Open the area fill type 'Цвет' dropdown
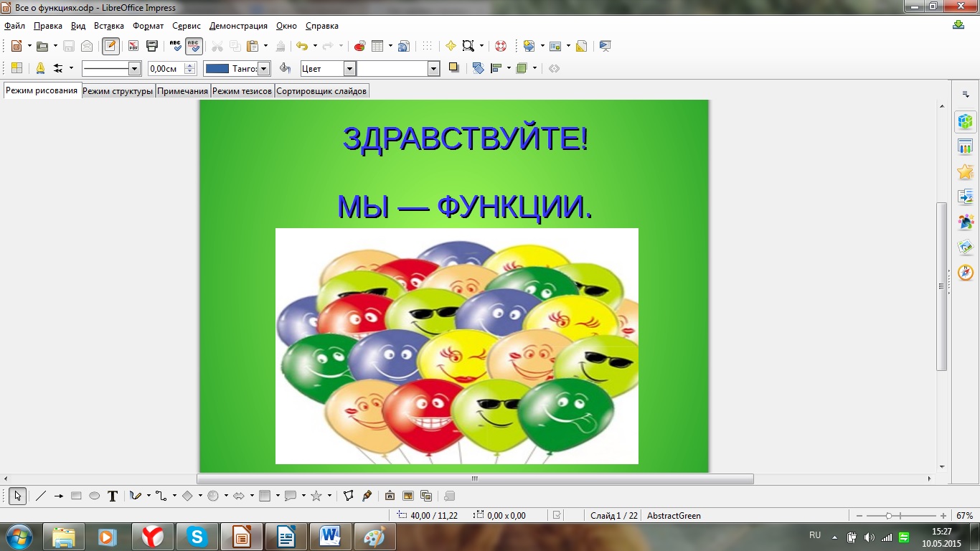This screenshot has height=551, width=980. tap(349, 69)
